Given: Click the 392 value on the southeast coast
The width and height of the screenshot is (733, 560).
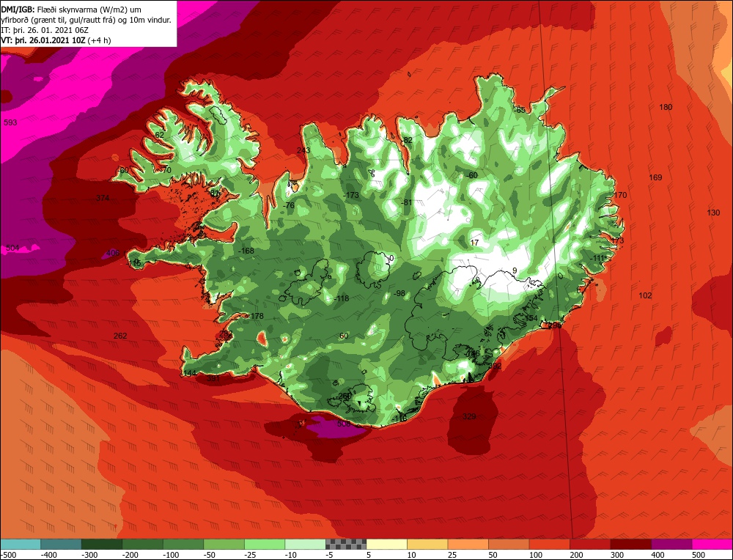Looking at the screenshot, I should [495, 366].
